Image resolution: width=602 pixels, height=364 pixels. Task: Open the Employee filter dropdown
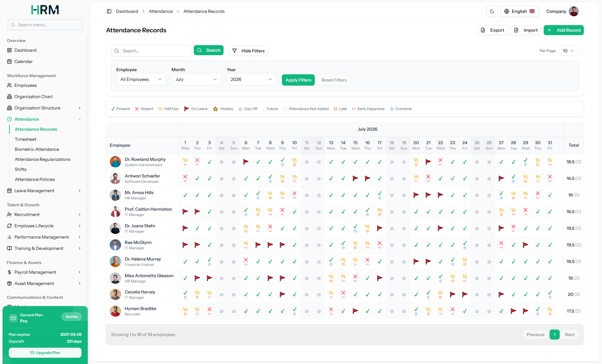click(x=141, y=79)
